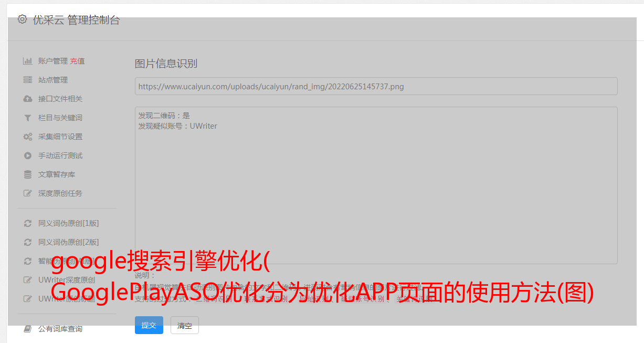Click the edit icon beside UWriter原创标题
Screen dimensions: 644x343
[28, 299]
